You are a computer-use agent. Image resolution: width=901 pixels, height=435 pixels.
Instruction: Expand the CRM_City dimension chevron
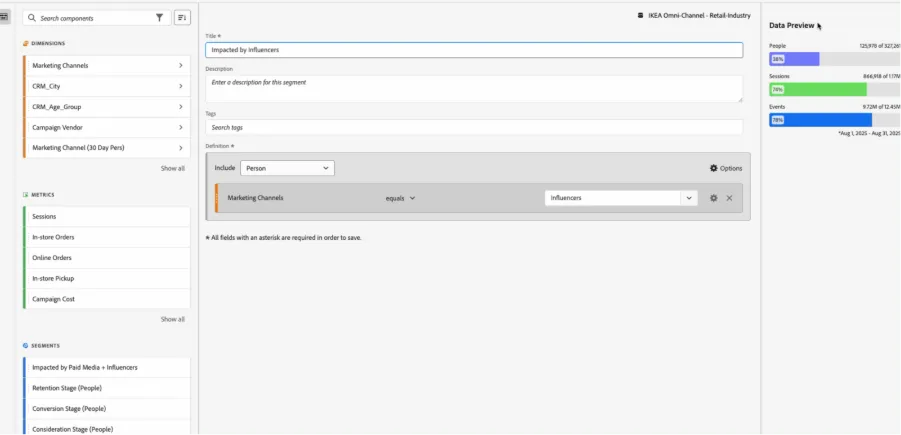click(x=180, y=86)
